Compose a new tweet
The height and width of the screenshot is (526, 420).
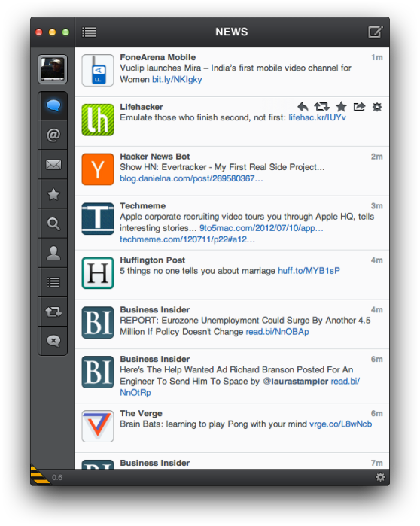[376, 32]
